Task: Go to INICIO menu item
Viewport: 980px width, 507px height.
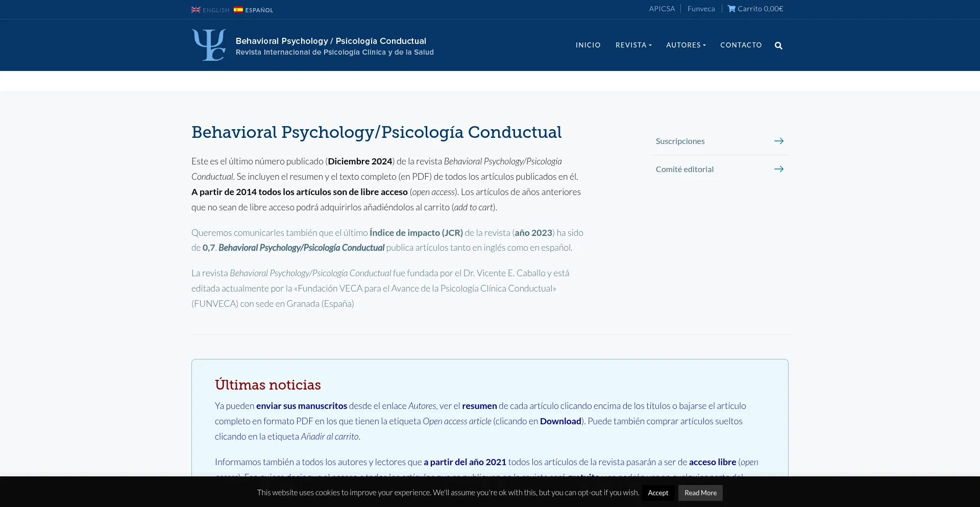Action: point(588,45)
